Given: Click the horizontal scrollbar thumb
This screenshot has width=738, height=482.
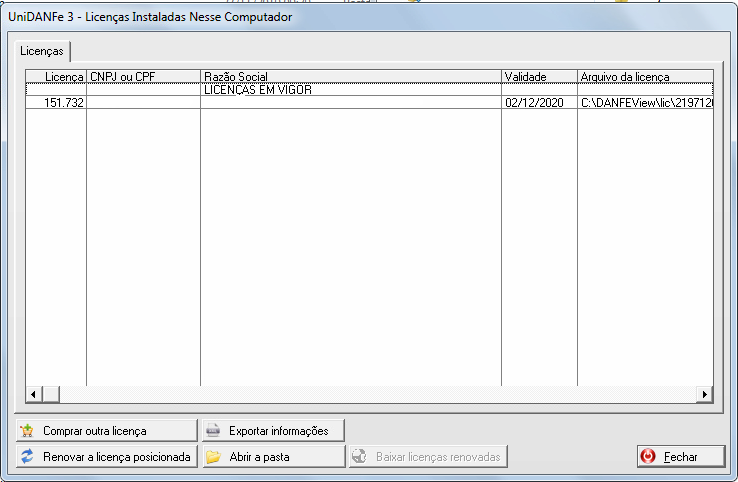Looking at the screenshot, I should [x=51, y=394].
